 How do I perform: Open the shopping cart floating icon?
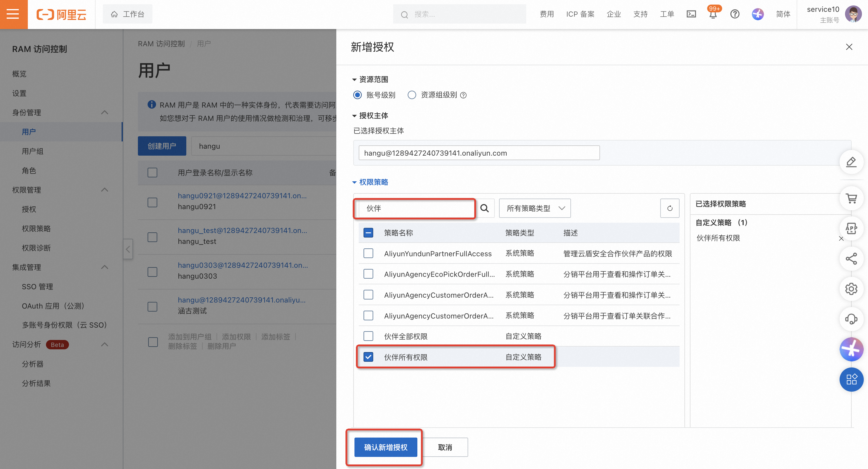point(851,199)
